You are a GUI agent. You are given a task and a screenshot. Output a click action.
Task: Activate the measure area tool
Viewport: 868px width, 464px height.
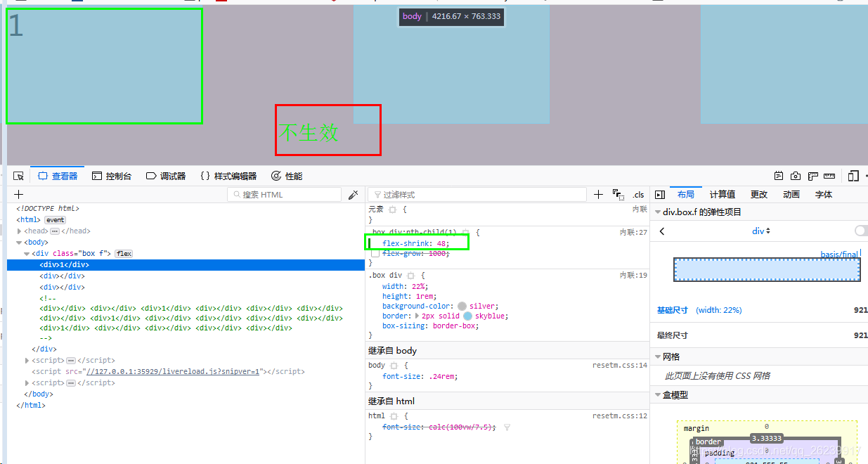click(829, 176)
